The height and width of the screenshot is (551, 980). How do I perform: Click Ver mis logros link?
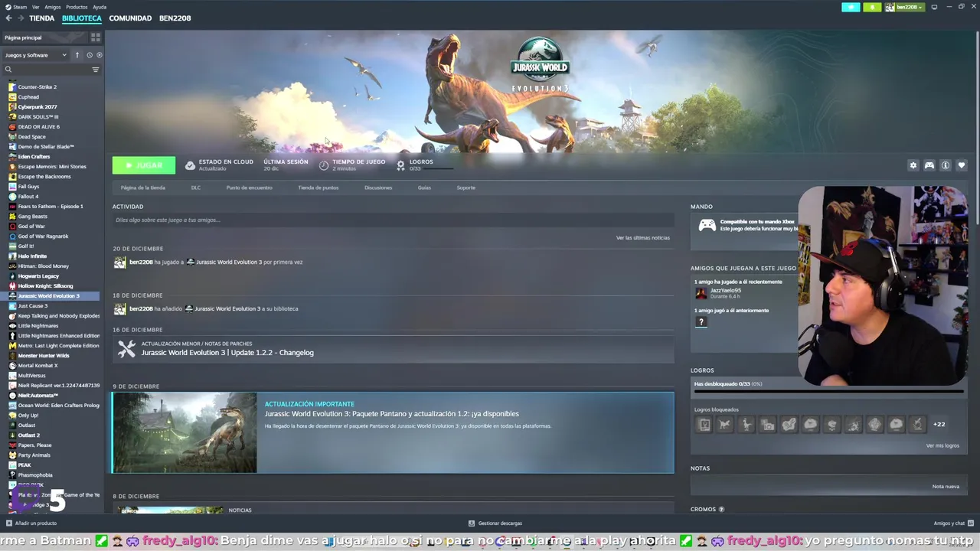(x=942, y=445)
